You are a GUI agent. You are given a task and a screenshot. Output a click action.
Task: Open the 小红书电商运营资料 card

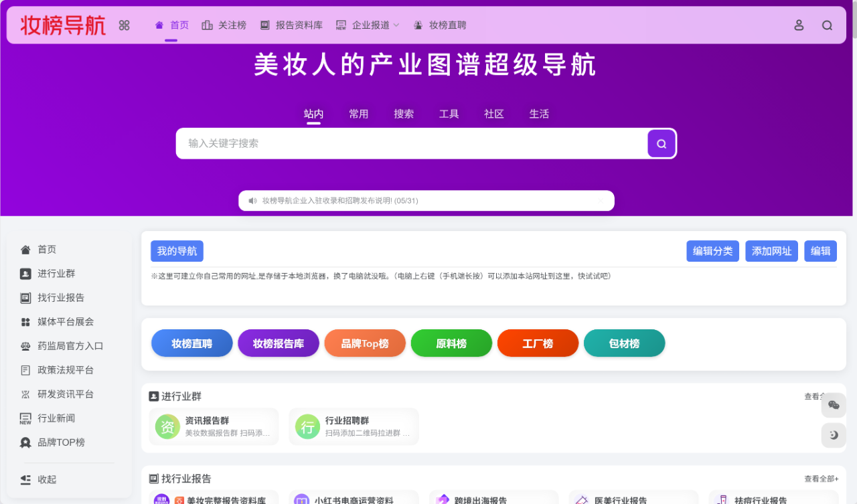point(354,497)
